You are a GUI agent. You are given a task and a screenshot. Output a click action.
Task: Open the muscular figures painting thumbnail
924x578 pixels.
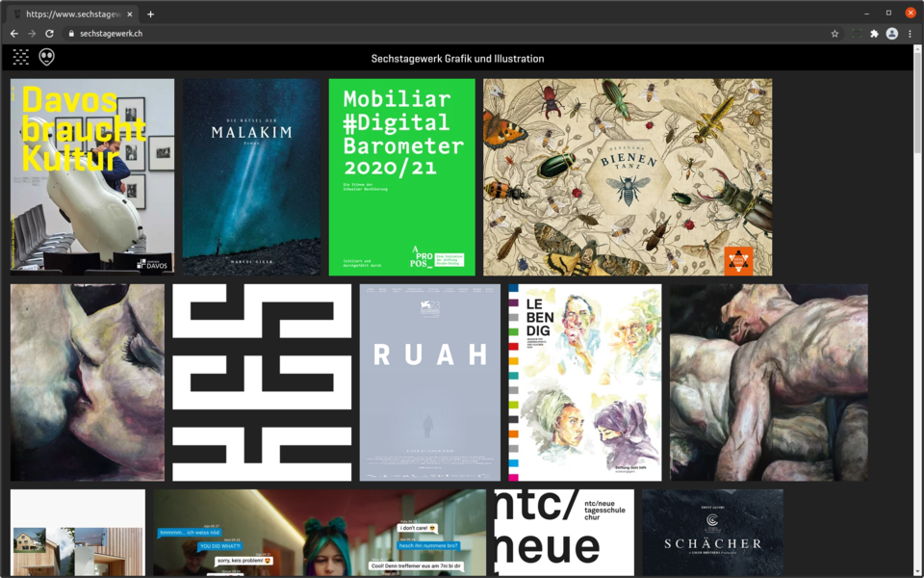769,382
